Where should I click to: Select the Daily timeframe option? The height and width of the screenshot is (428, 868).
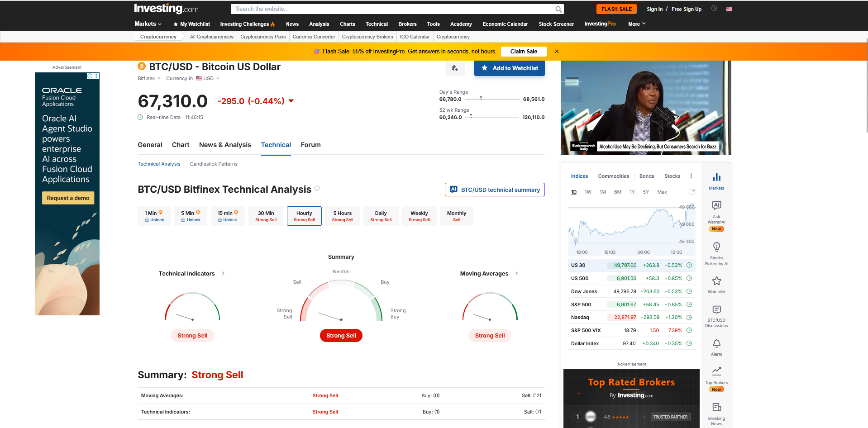point(381,216)
